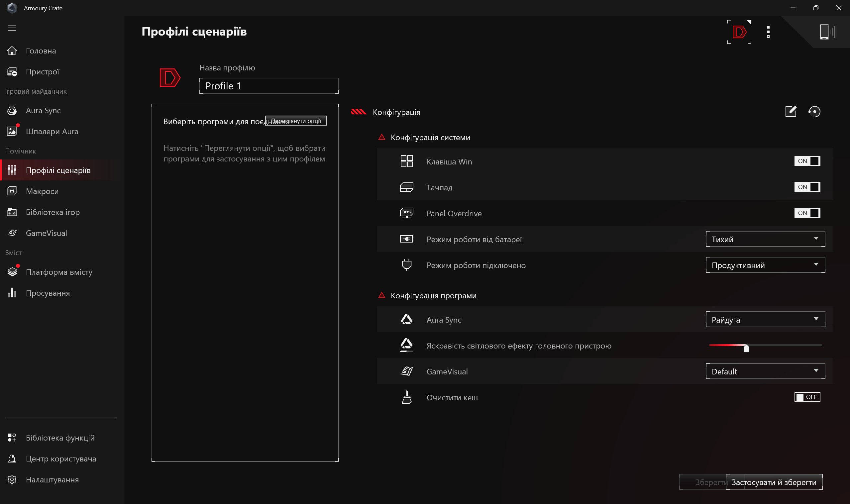The image size is (850, 504).
Task: Expand the Aura Sync effect dropdown showing Райдуга
Action: [765, 320]
